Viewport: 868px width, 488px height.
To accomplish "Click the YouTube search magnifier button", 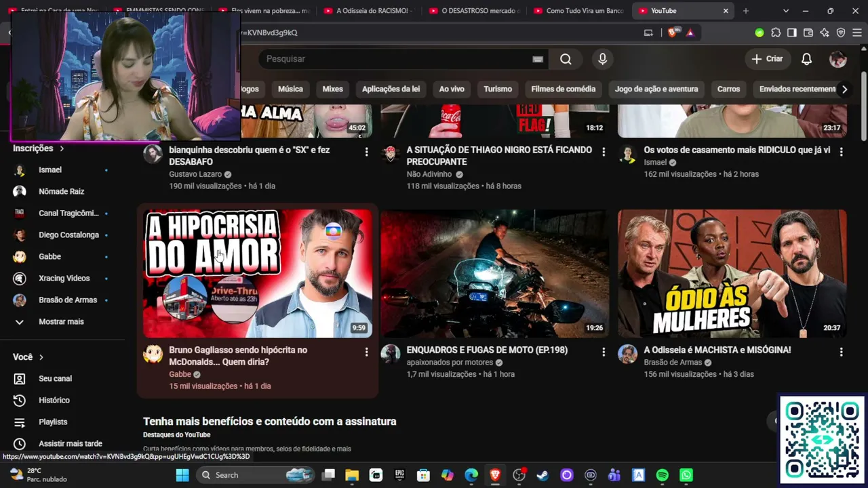I will point(566,59).
